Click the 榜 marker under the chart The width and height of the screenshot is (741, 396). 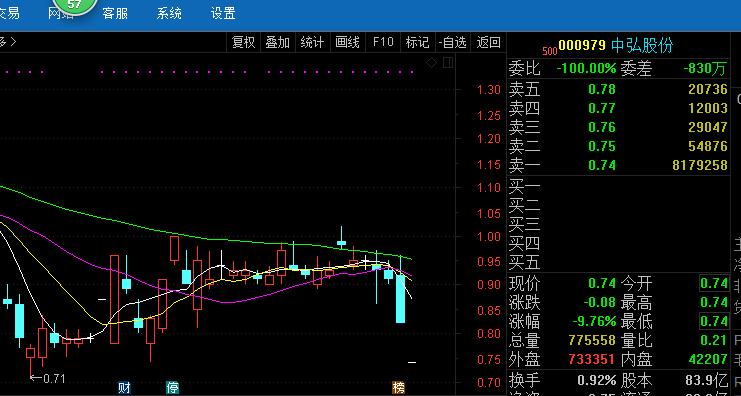point(399,388)
